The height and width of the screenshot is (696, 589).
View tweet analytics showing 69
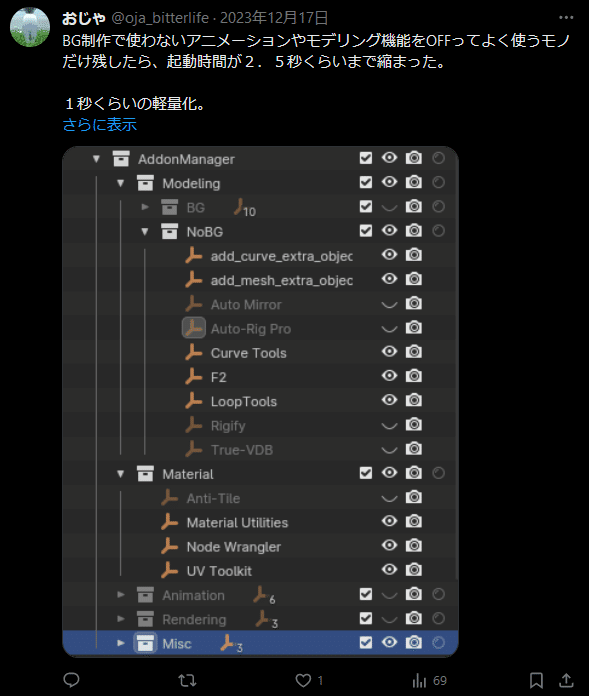[x=430, y=680]
